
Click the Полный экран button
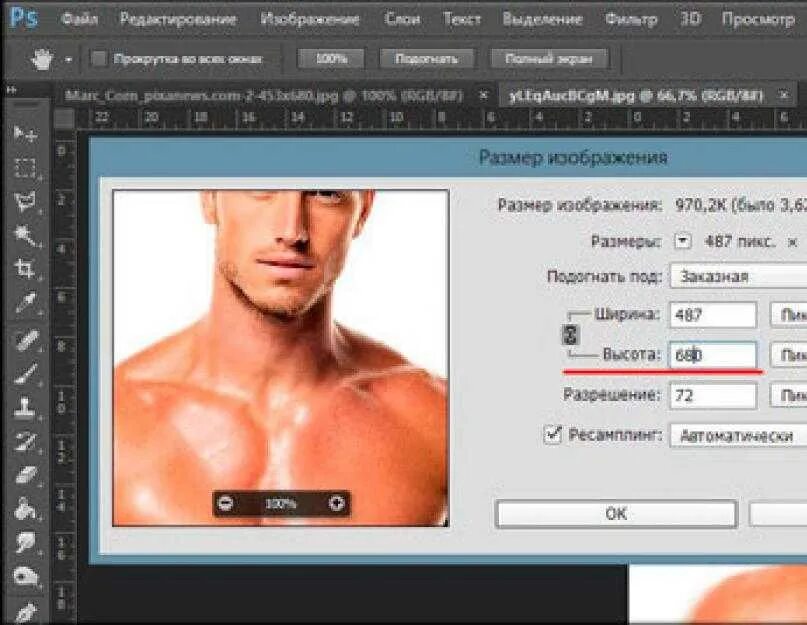click(549, 59)
